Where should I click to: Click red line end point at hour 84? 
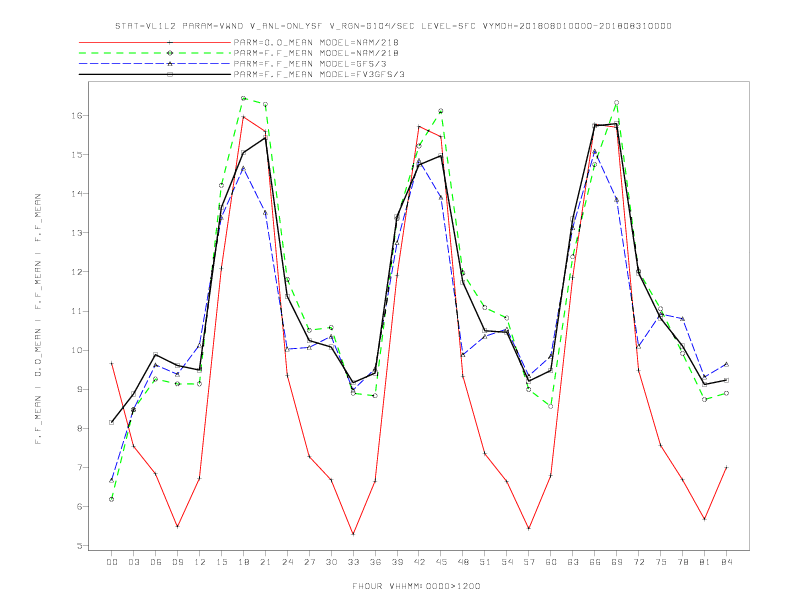click(x=726, y=468)
